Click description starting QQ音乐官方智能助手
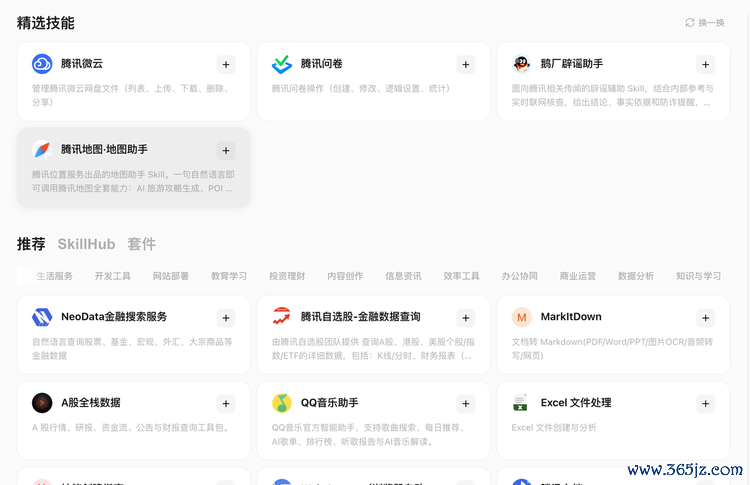The height and width of the screenshot is (485, 750). [369, 434]
